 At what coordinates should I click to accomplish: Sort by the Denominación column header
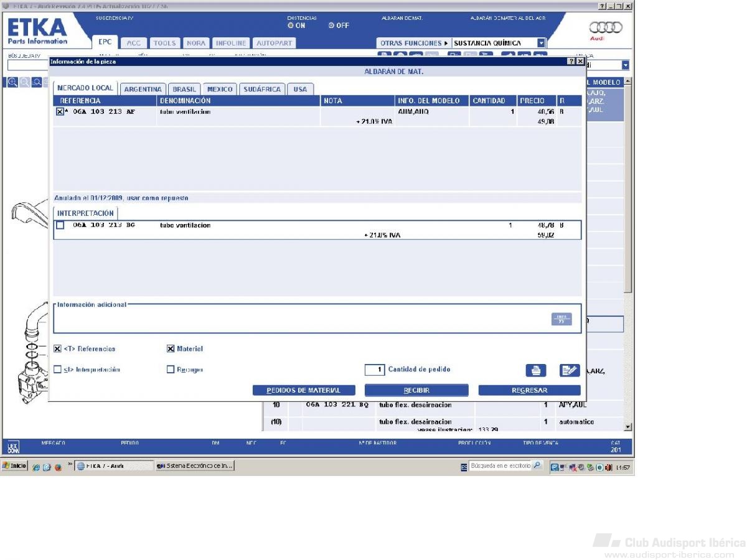click(x=239, y=101)
